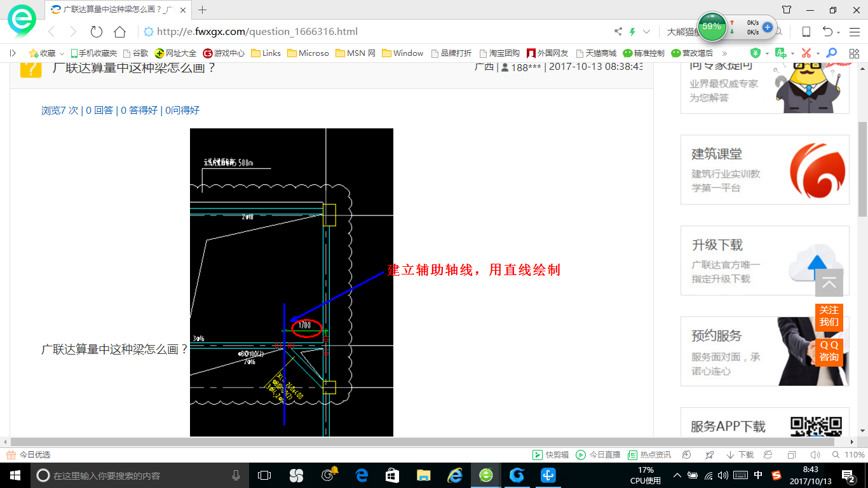Switch browser engine with the IE icon

point(768,455)
